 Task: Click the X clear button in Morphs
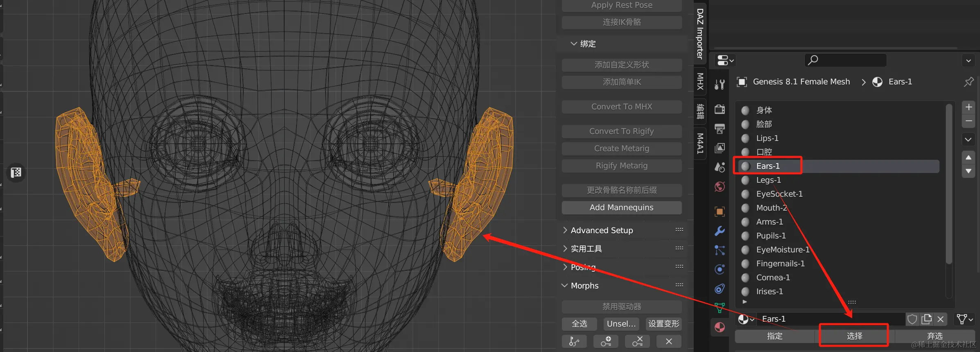669,341
